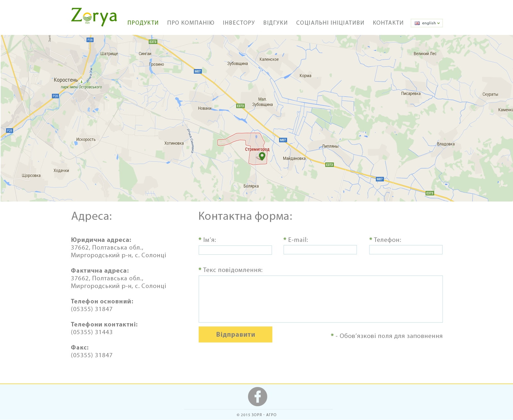Select Контакти in navigation
This screenshot has height=420, width=513.
coord(388,23)
